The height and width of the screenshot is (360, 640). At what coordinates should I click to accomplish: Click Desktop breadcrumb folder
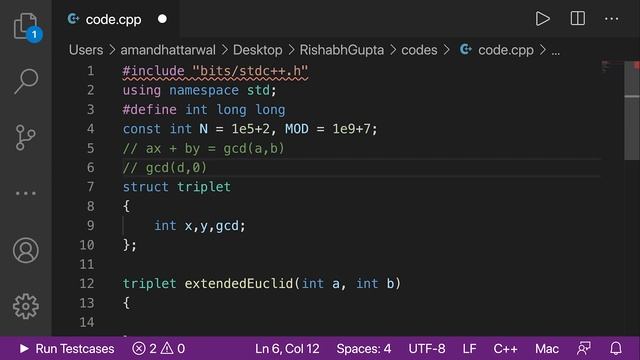point(258,50)
